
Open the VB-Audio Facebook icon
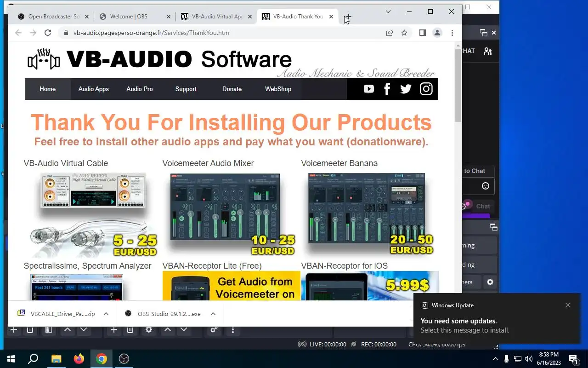point(387,89)
